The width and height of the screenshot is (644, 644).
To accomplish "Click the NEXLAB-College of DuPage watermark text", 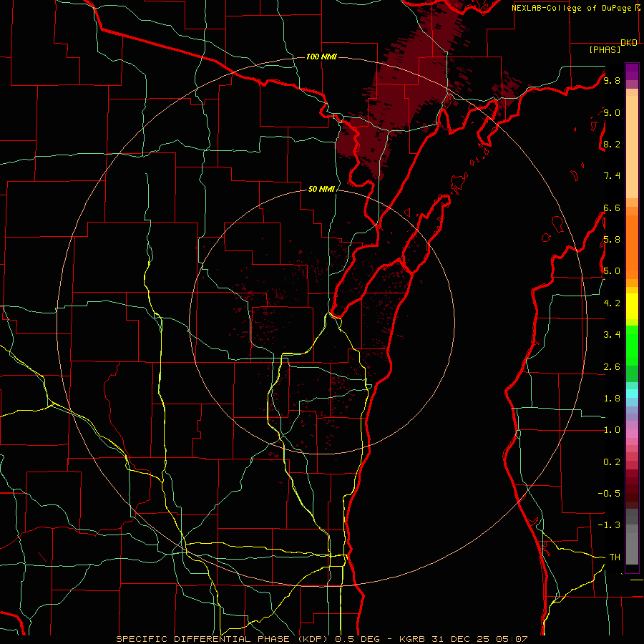I will click(x=571, y=8).
